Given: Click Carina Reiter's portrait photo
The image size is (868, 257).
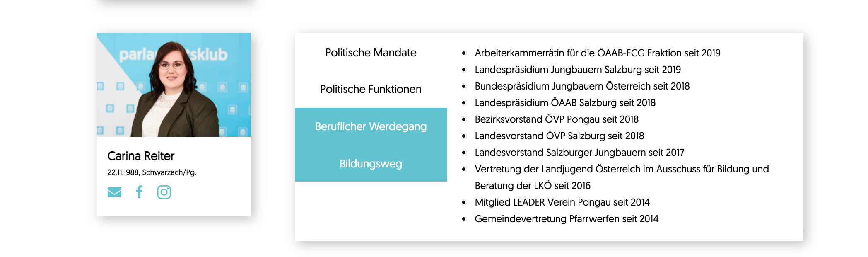Looking at the screenshot, I should pos(174,85).
